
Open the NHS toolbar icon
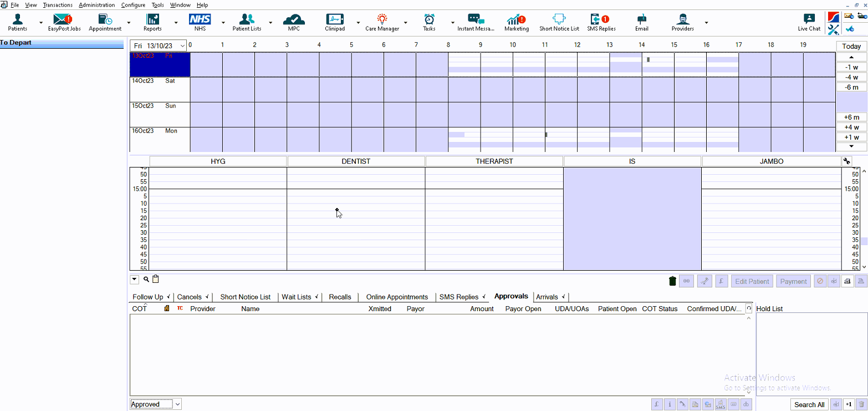pos(200,22)
